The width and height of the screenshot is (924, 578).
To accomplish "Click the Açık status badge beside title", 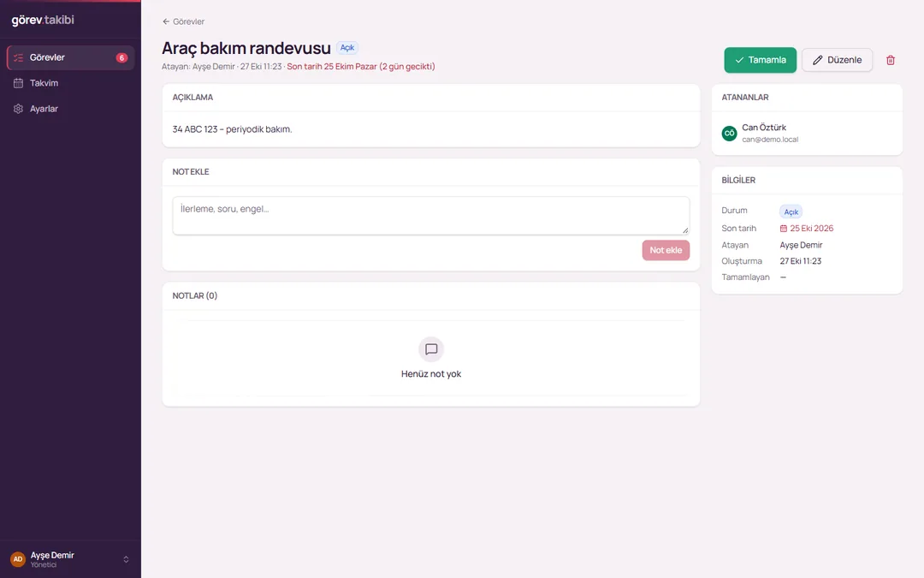I will pos(347,48).
